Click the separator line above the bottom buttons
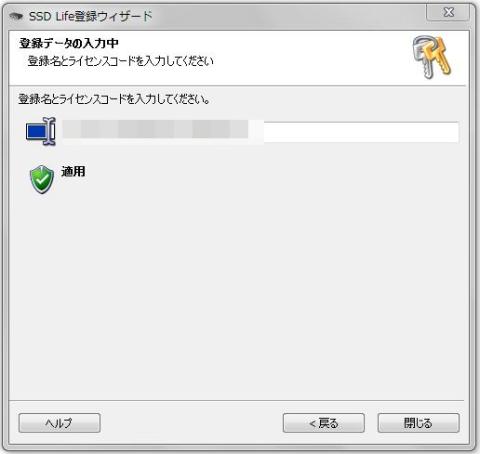Viewport: 480px width, 454px height. click(237, 400)
